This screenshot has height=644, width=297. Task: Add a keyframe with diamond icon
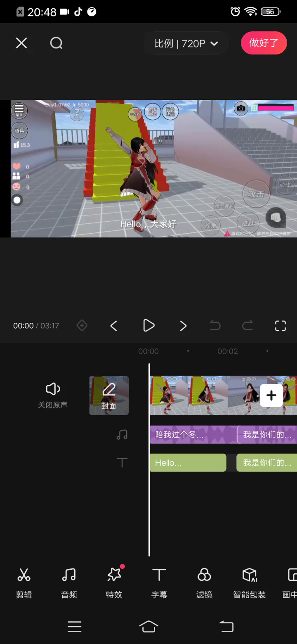click(82, 326)
